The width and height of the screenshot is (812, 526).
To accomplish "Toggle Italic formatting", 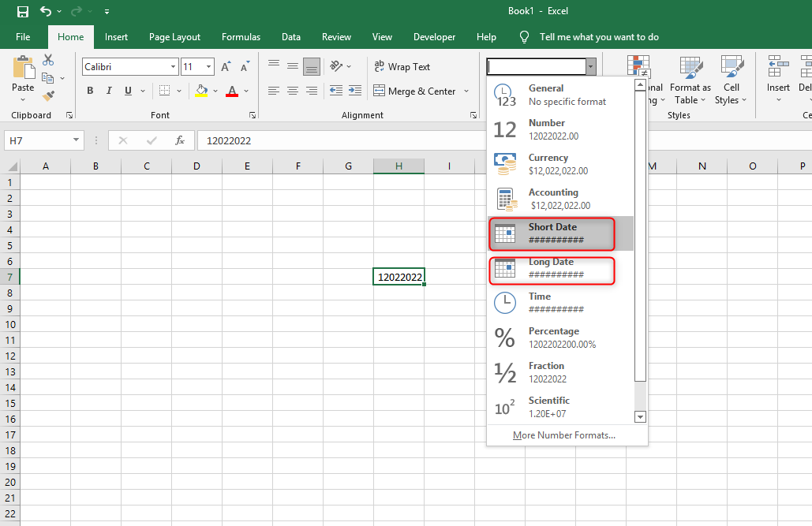I will 109,91.
